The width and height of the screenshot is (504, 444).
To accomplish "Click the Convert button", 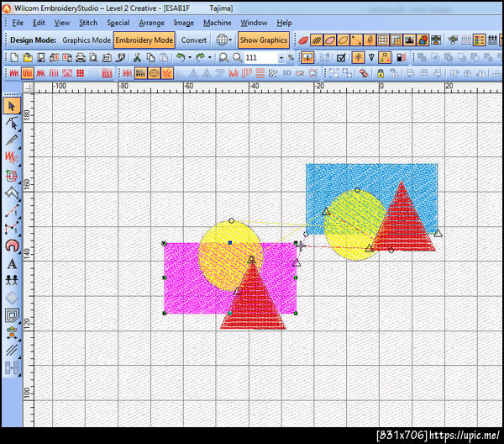I will pos(193,40).
